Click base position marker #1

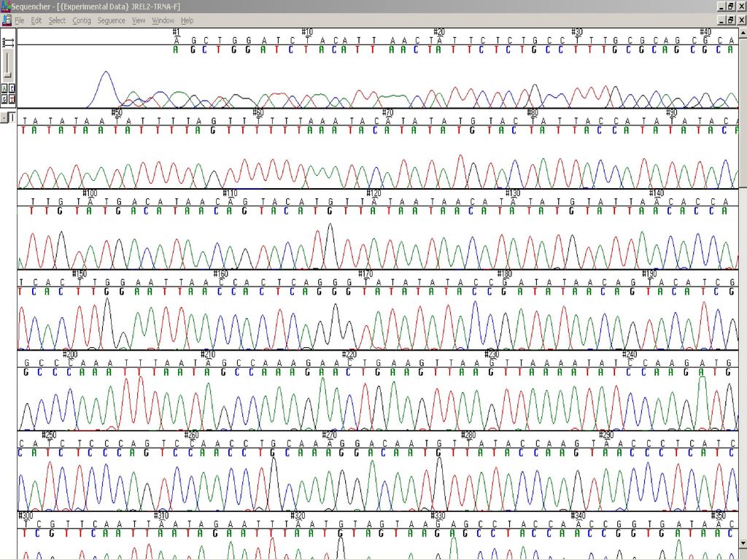point(176,32)
